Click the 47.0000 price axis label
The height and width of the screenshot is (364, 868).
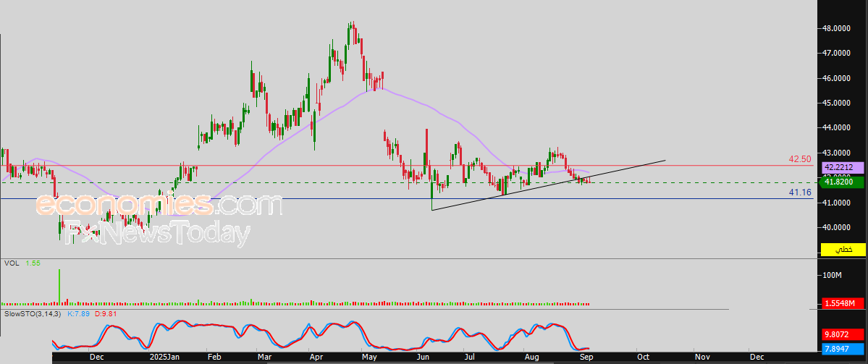tap(835, 53)
